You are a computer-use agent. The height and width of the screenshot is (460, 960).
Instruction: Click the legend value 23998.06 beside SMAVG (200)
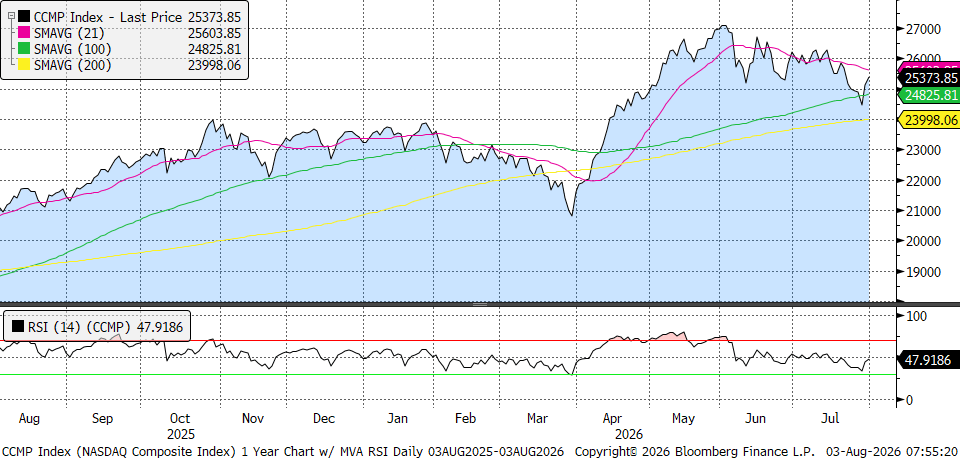pos(216,66)
